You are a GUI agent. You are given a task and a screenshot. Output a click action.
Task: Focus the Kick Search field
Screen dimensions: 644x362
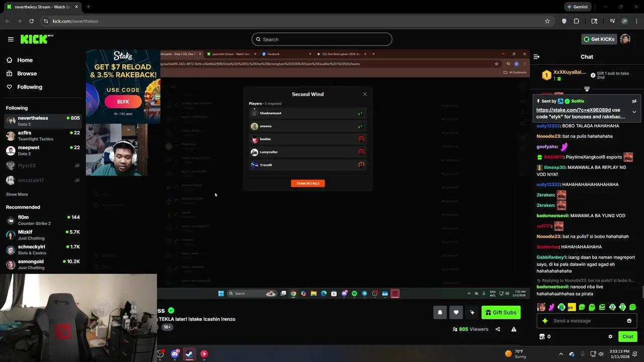pos(322,39)
